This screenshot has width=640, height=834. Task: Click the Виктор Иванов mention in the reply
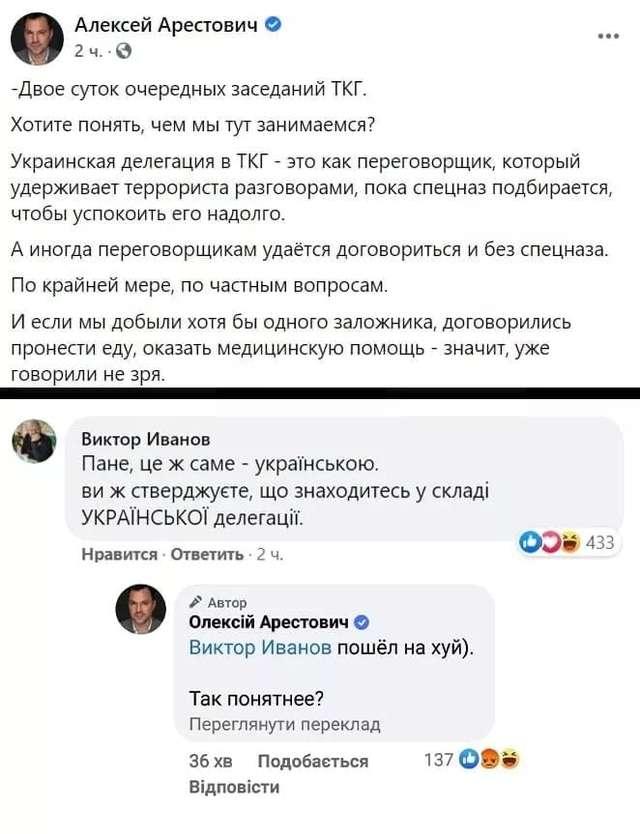[x=259, y=647]
